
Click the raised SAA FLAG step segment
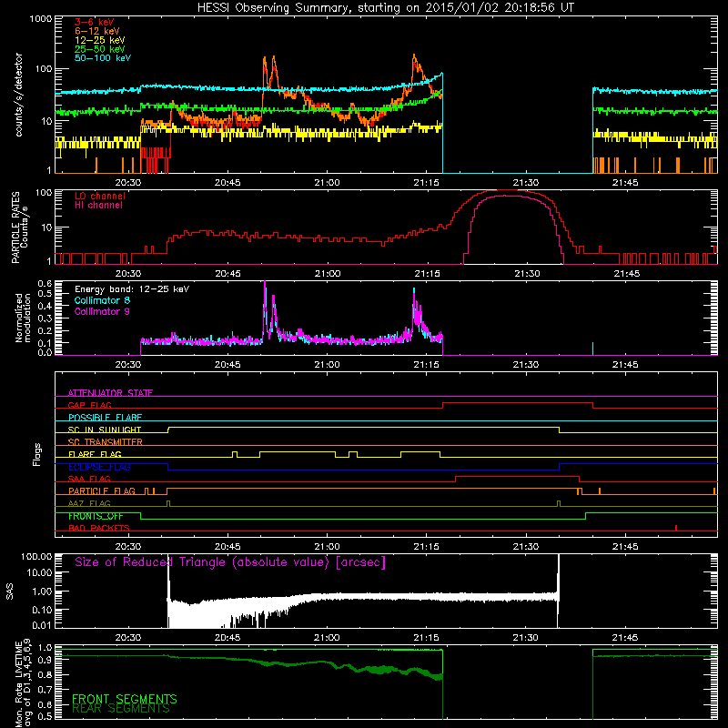[x=517, y=477]
